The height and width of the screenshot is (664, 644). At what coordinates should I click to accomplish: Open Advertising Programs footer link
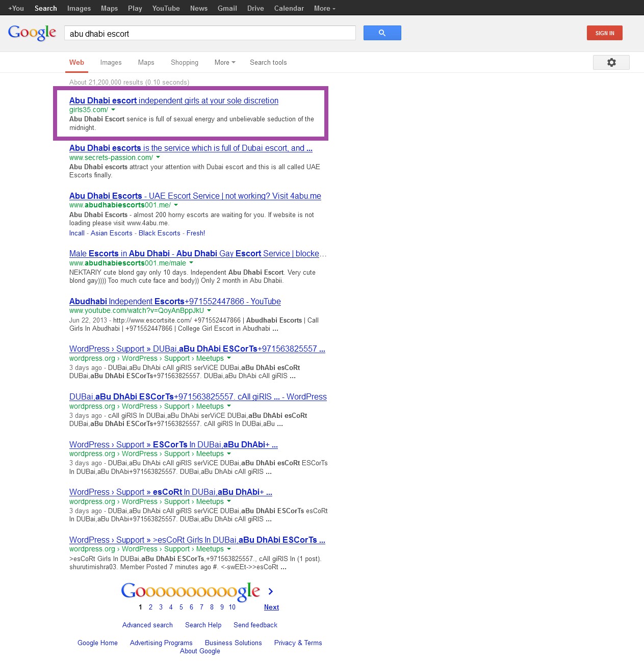coord(161,643)
